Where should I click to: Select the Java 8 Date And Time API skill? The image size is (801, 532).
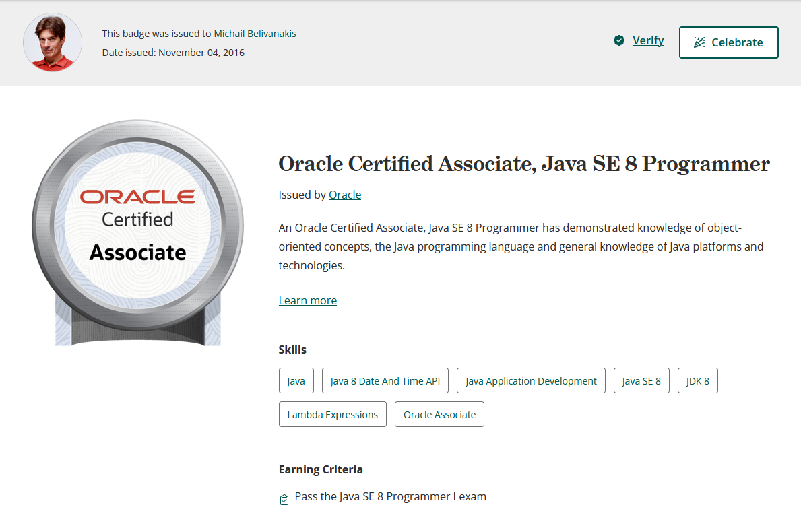tap(385, 380)
